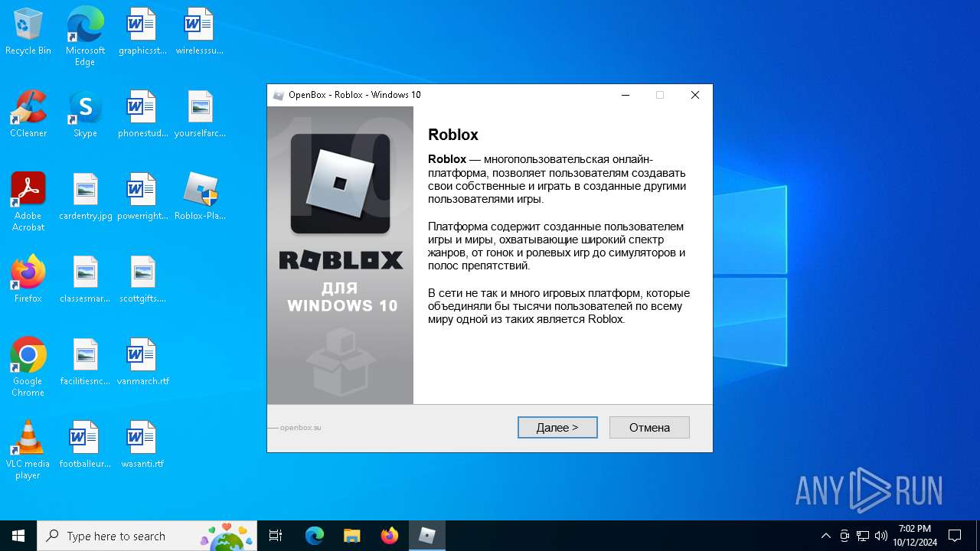This screenshot has height=551, width=980.
Task: Select the Firefox desktop shortcut
Action: [x=28, y=280]
